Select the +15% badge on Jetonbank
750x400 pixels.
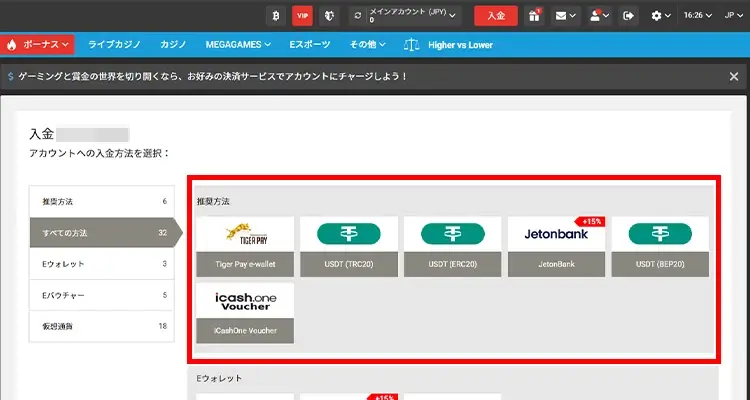pyautogui.click(x=590, y=222)
